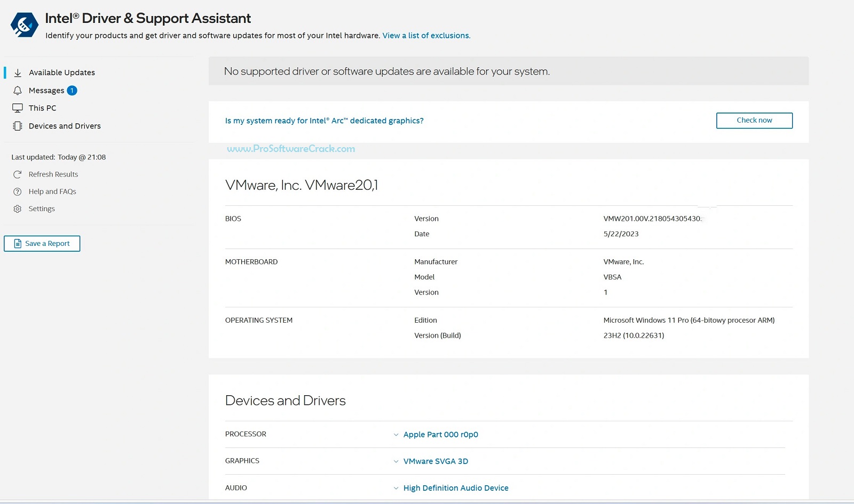This screenshot has width=854, height=504.
Task: Click the BIOS section label
Action: 233,219
